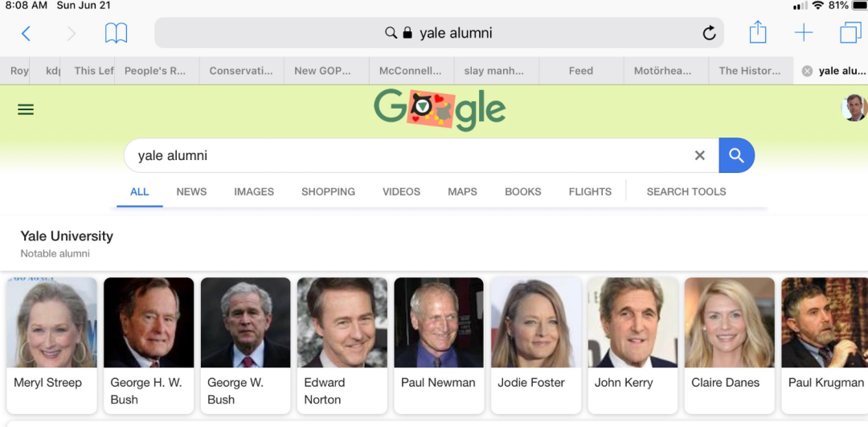Select the NEWS search filter
The width and height of the screenshot is (868, 427).
(x=191, y=191)
